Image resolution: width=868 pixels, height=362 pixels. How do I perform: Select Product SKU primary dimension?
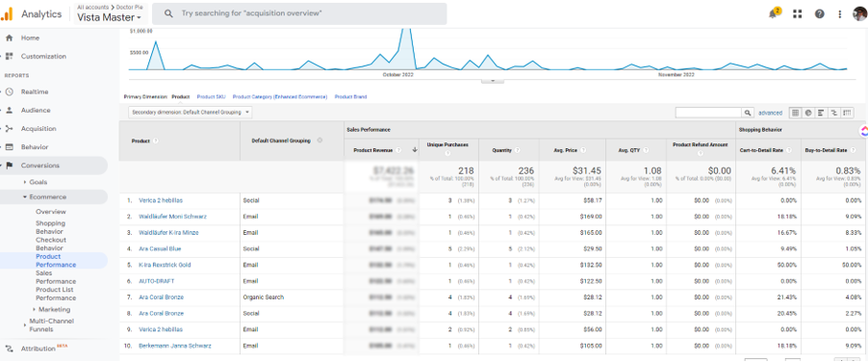(212, 97)
